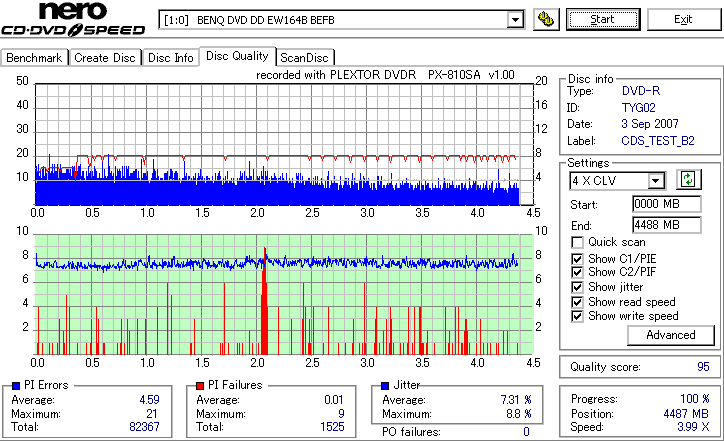Image resolution: width=724 pixels, height=441 pixels.
Task: Click the Nero CD-DVD Speed logo
Action: (x=73, y=19)
